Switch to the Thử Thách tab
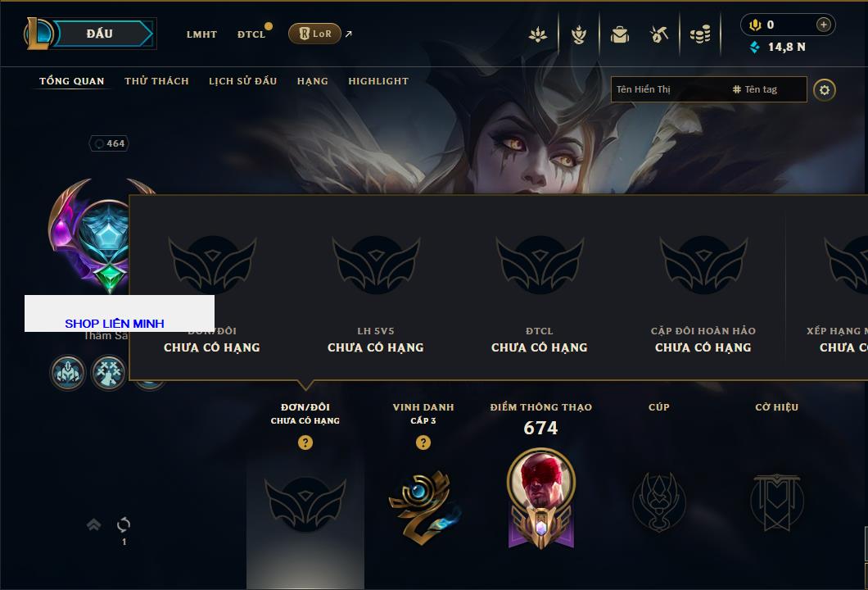The height and width of the screenshot is (590, 868). point(156,81)
